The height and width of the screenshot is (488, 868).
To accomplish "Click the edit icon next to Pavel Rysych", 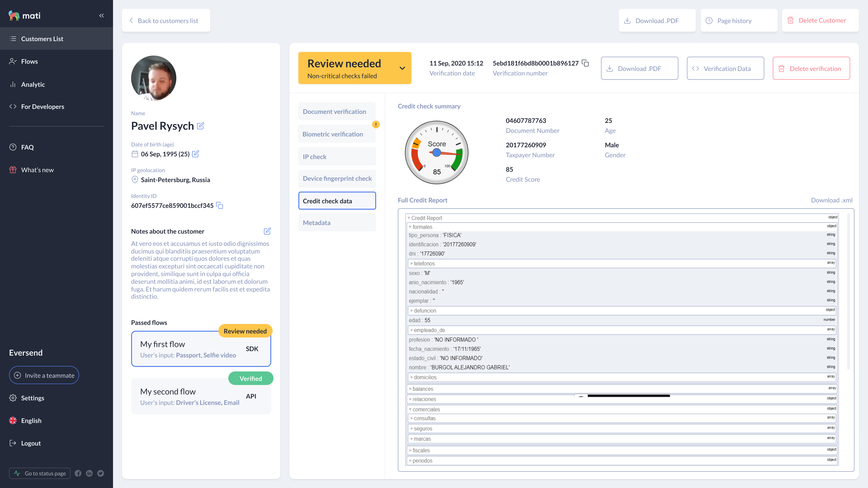I will 200,126.
